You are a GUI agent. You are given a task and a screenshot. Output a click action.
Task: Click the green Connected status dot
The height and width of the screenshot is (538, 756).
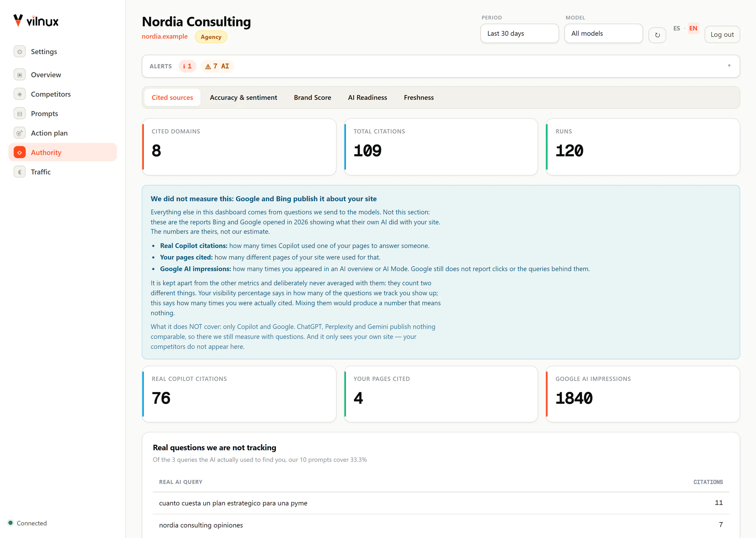point(10,523)
